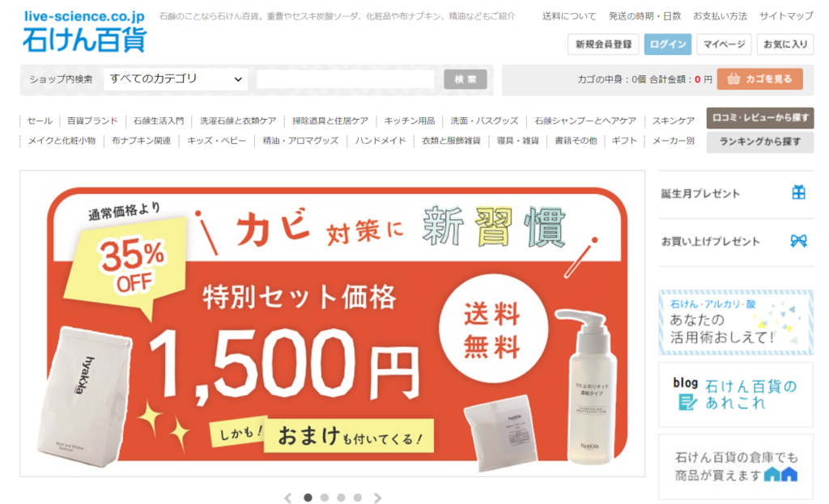
Task: Select the third carousel dot
Action: 341,498
